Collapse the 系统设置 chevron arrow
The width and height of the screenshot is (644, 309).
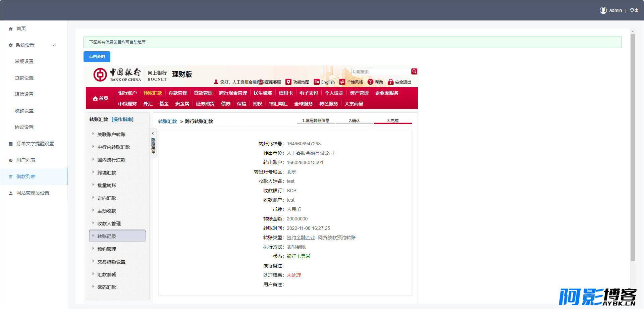coord(54,45)
